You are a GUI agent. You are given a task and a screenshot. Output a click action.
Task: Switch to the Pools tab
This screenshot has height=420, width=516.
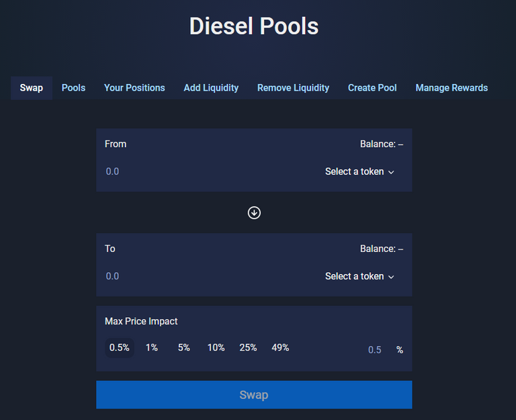coord(73,88)
